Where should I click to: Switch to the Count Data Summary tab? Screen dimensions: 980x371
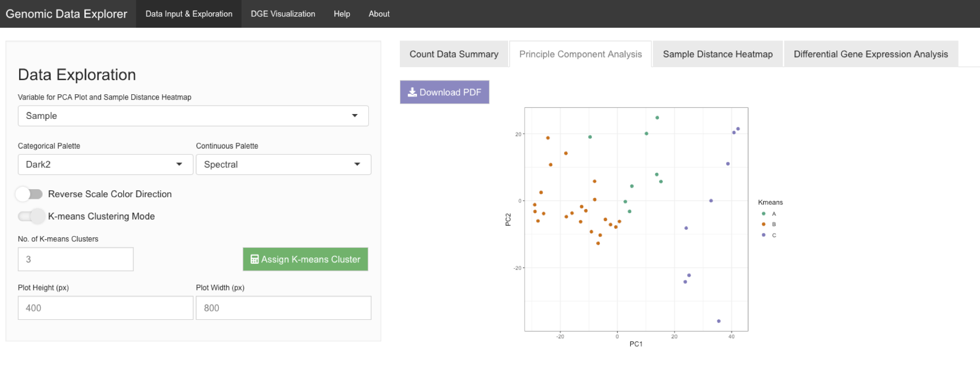click(x=454, y=54)
